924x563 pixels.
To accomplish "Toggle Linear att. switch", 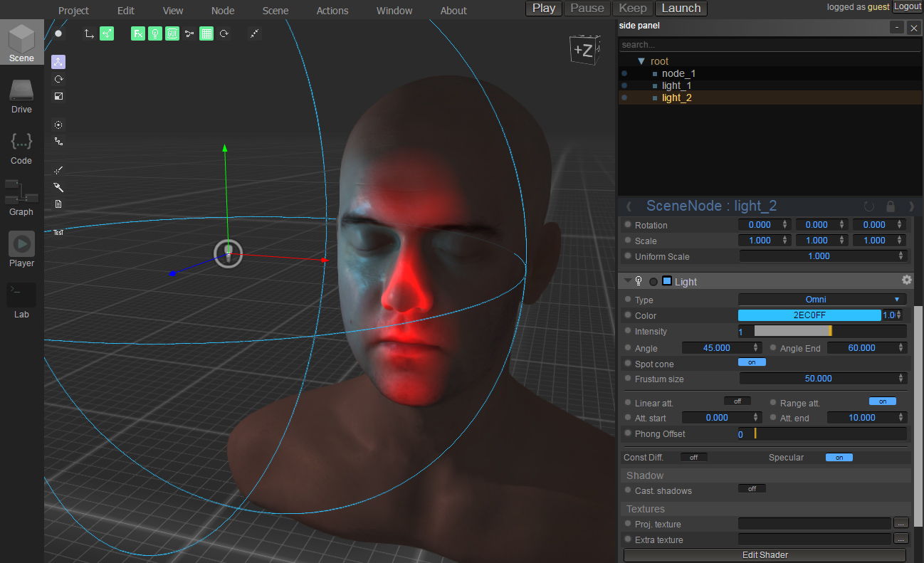I will [x=737, y=401].
